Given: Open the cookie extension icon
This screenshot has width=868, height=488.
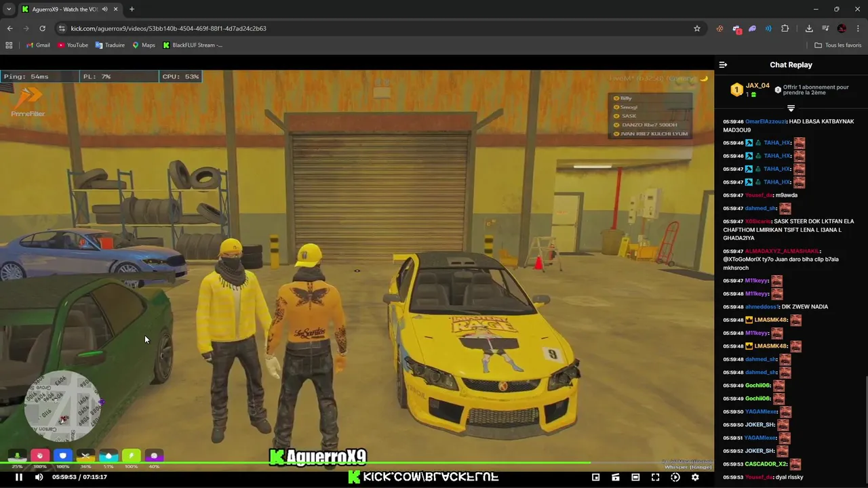Looking at the screenshot, I should (719, 28).
